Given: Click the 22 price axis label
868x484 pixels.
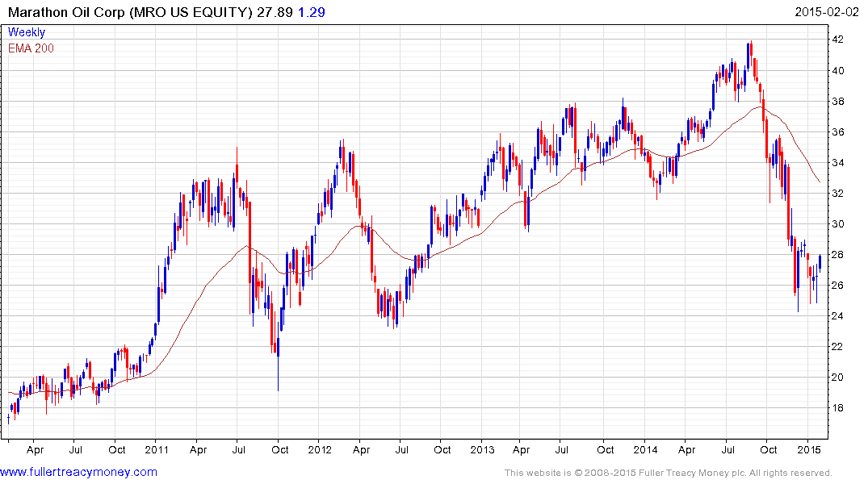Looking at the screenshot, I should tap(837, 346).
